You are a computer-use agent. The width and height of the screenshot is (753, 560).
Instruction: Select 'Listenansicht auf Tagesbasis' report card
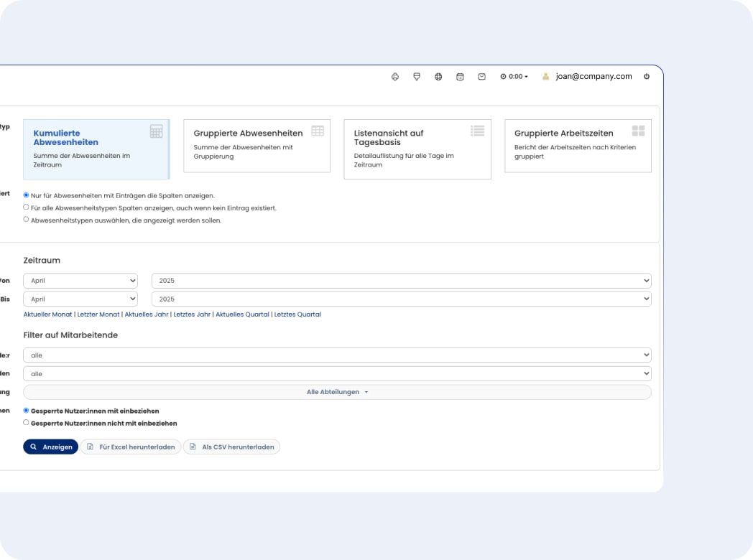coord(417,149)
